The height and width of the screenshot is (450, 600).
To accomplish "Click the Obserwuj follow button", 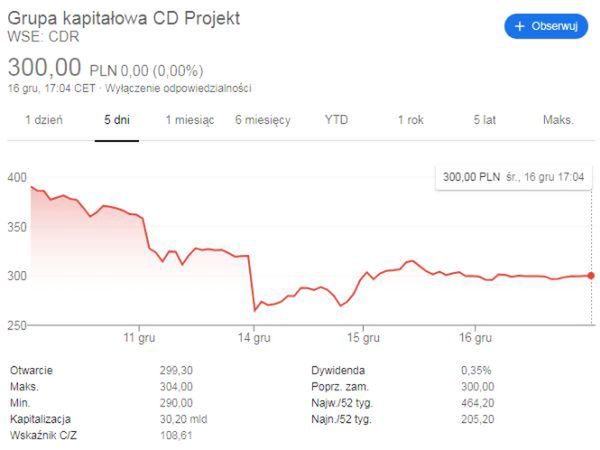I will (546, 26).
